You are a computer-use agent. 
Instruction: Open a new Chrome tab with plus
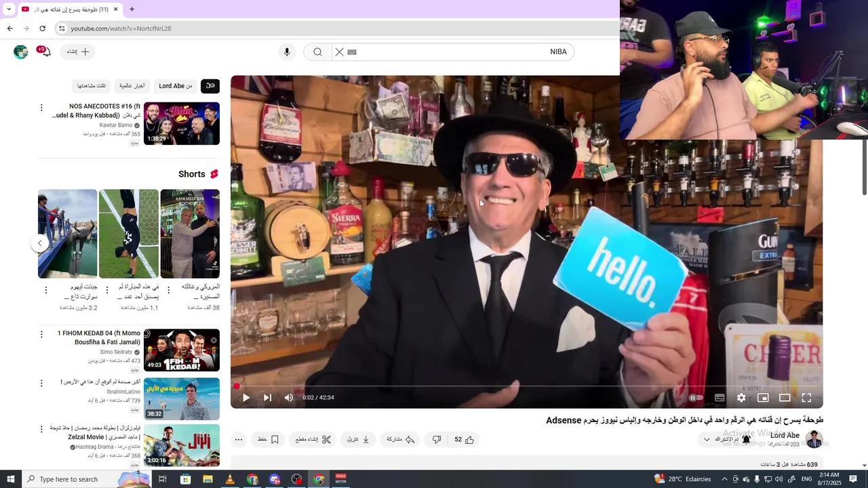click(132, 9)
